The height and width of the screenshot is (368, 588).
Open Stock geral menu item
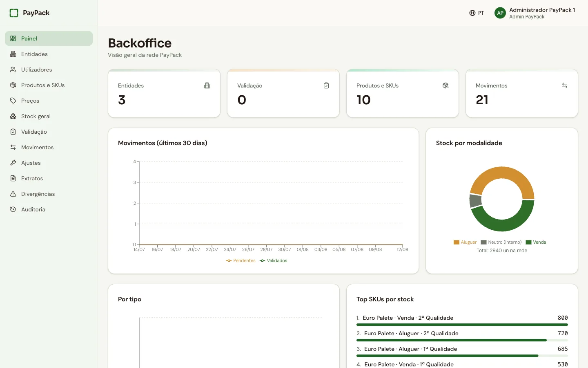[x=49, y=116]
